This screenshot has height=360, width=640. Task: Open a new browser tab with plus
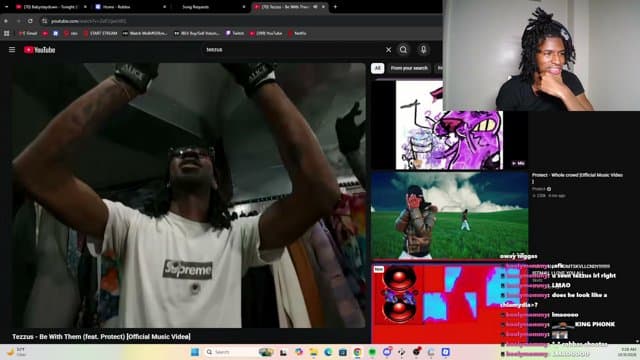[x=335, y=7]
